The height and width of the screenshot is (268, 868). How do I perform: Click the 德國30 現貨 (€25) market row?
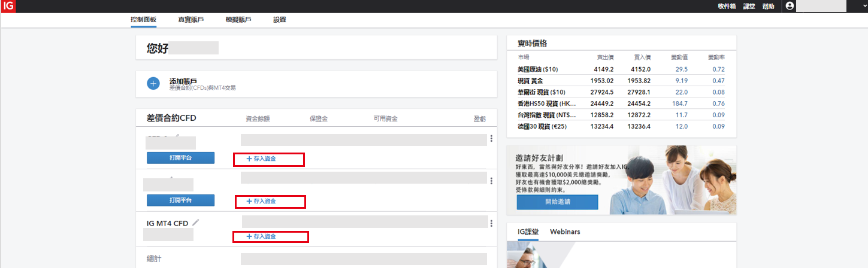coord(621,126)
